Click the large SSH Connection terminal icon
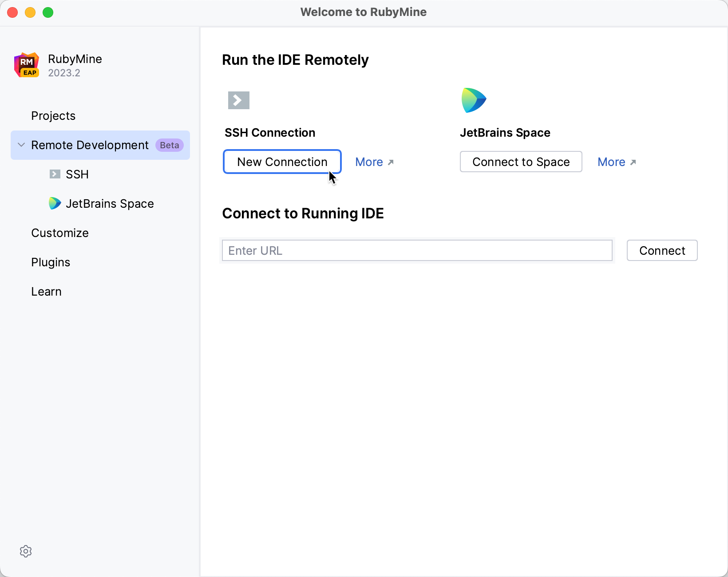 click(238, 100)
